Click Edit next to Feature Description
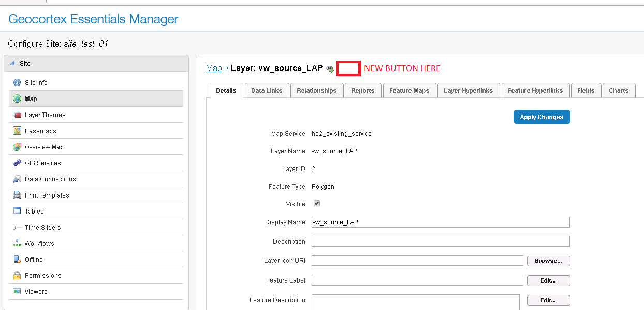This screenshot has height=310, width=644. point(549,300)
